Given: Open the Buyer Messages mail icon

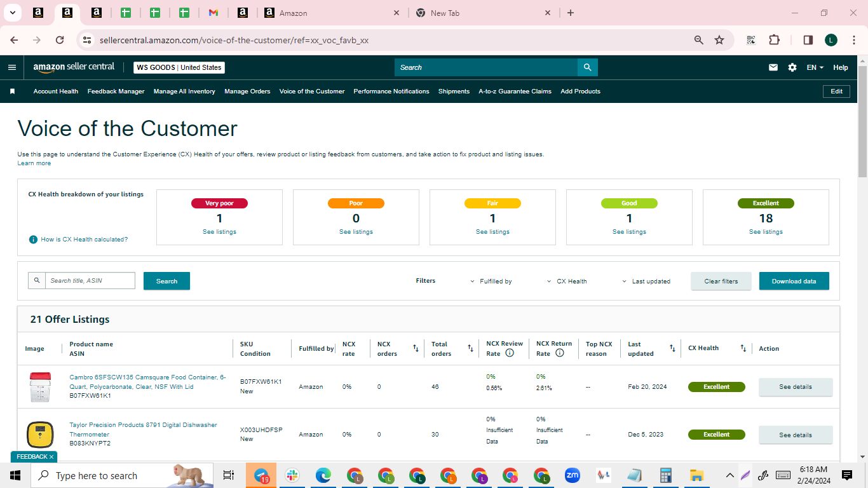Looking at the screenshot, I should pyautogui.click(x=773, y=67).
